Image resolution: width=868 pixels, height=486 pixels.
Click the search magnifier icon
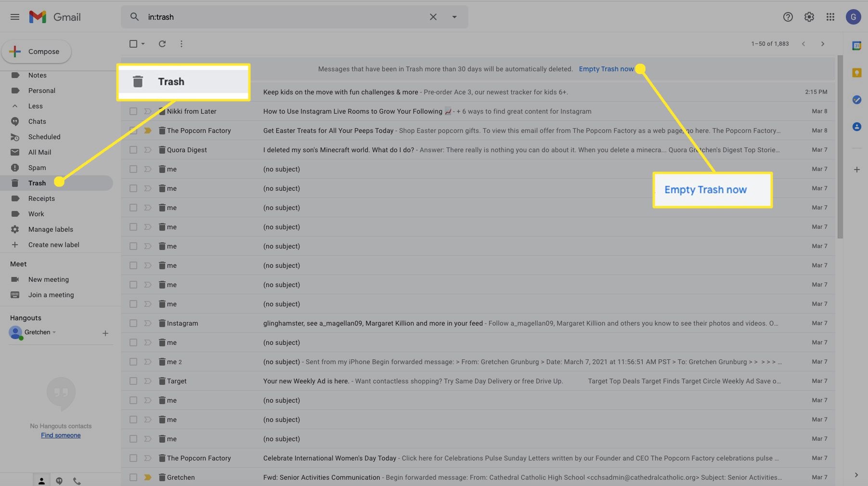(135, 17)
